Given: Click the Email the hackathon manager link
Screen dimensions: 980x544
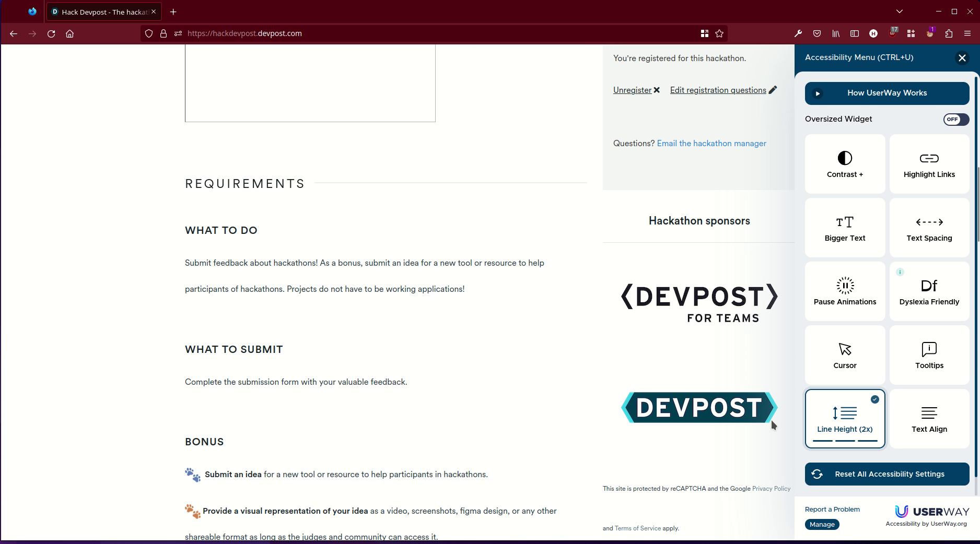Looking at the screenshot, I should pos(711,143).
